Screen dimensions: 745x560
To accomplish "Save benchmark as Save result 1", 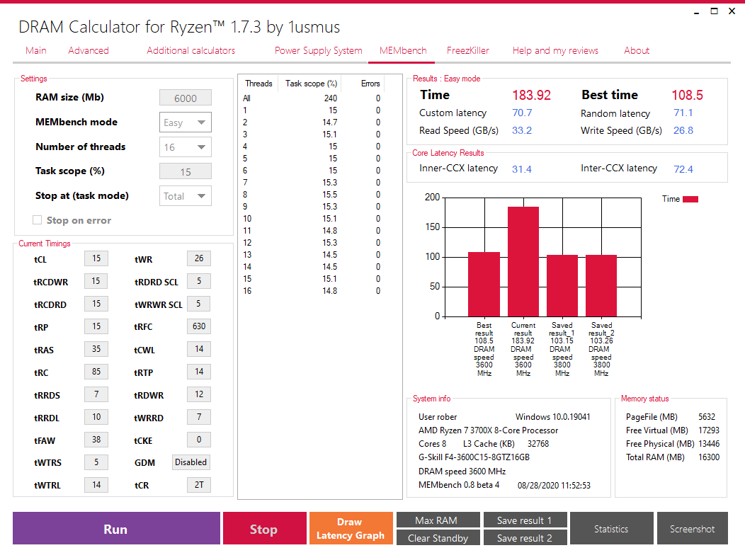I will click(x=525, y=520).
